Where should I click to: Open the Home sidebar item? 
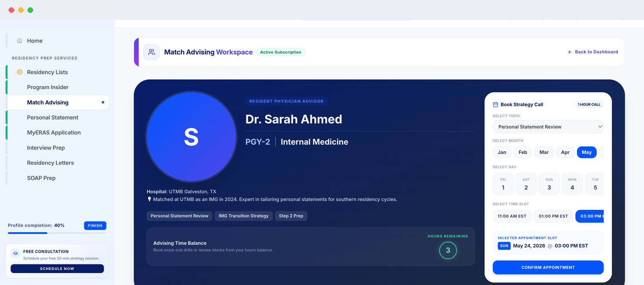(x=57, y=41)
